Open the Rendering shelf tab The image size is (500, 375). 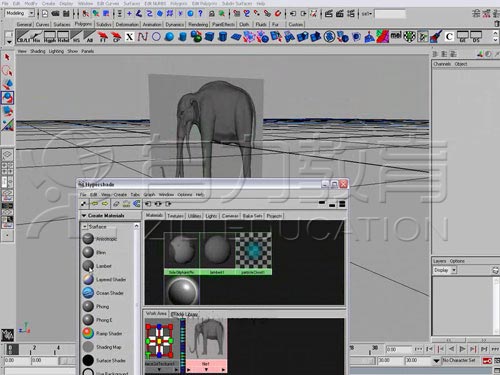tap(198, 24)
